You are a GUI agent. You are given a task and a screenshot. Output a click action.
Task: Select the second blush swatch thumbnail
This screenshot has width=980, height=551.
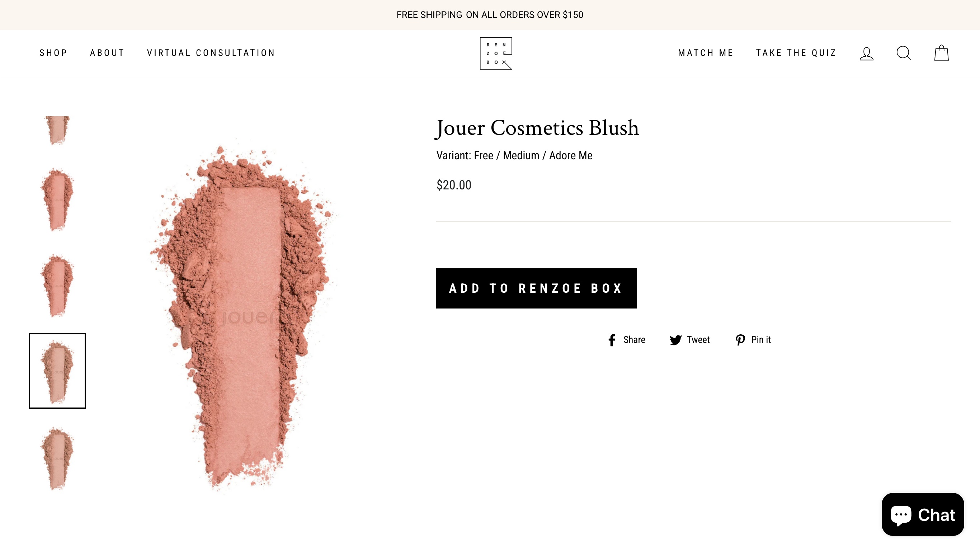(x=57, y=199)
